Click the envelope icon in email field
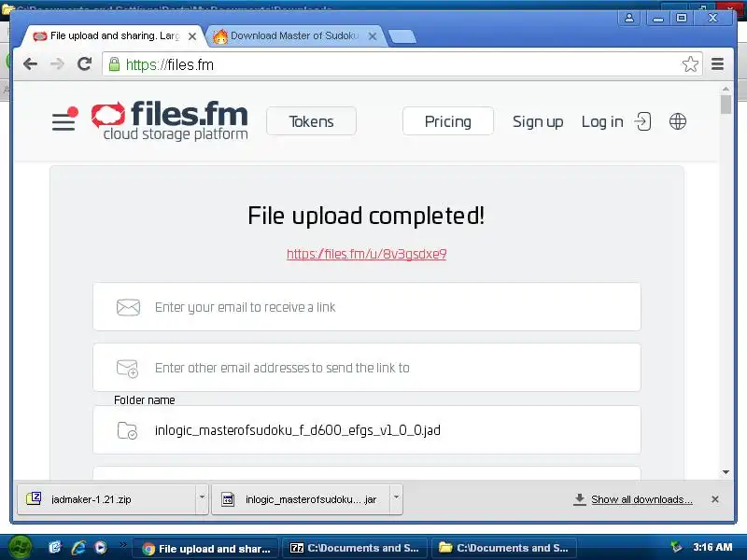Screen dimensions: 747x560 tap(128, 307)
